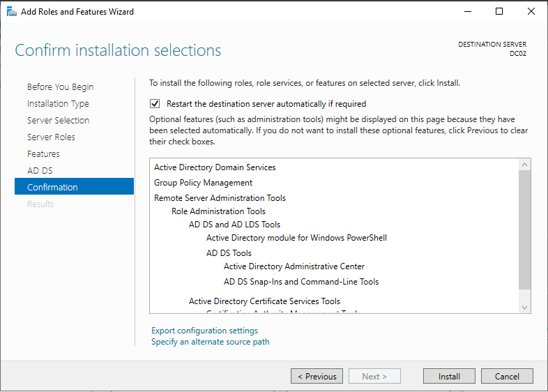Screen dimensions: 548x392
Task: Click the DC02 destination server name
Action: tap(517, 54)
